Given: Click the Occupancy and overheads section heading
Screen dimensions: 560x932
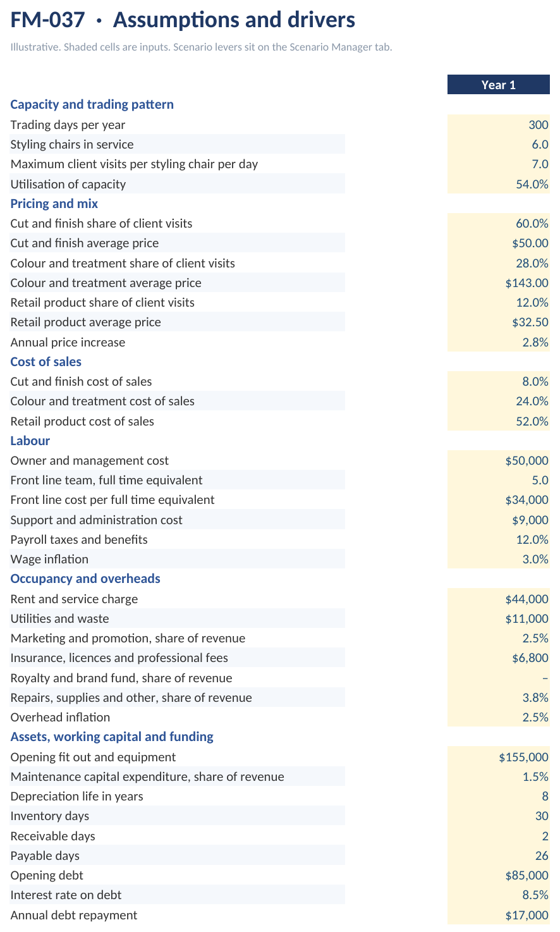Looking at the screenshot, I should click(85, 579).
